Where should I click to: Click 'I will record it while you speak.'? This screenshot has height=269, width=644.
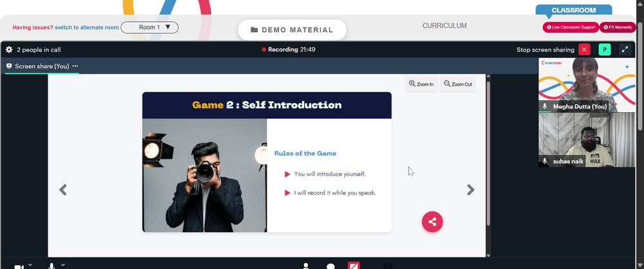335,192
